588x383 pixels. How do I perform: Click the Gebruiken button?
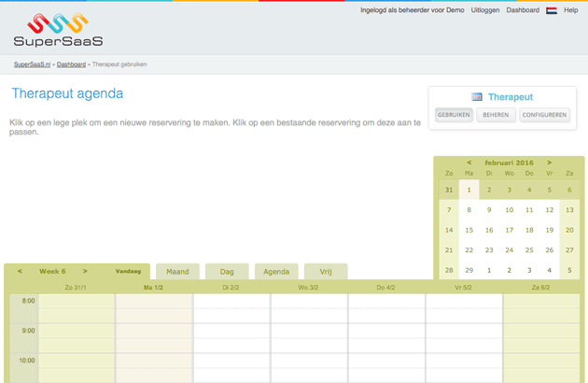(x=454, y=115)
